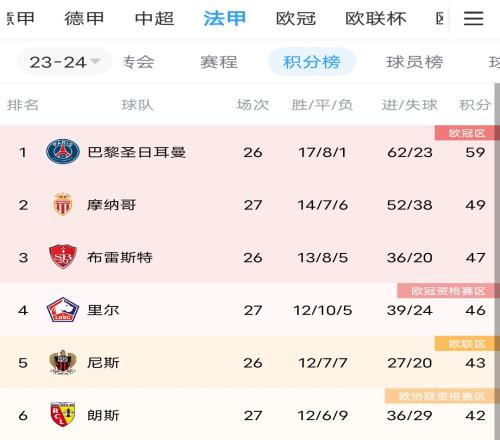The width and height of the screenshot is (500, 440).
Task: Tap the Lens RCL club crest
Action: (63, 415)
